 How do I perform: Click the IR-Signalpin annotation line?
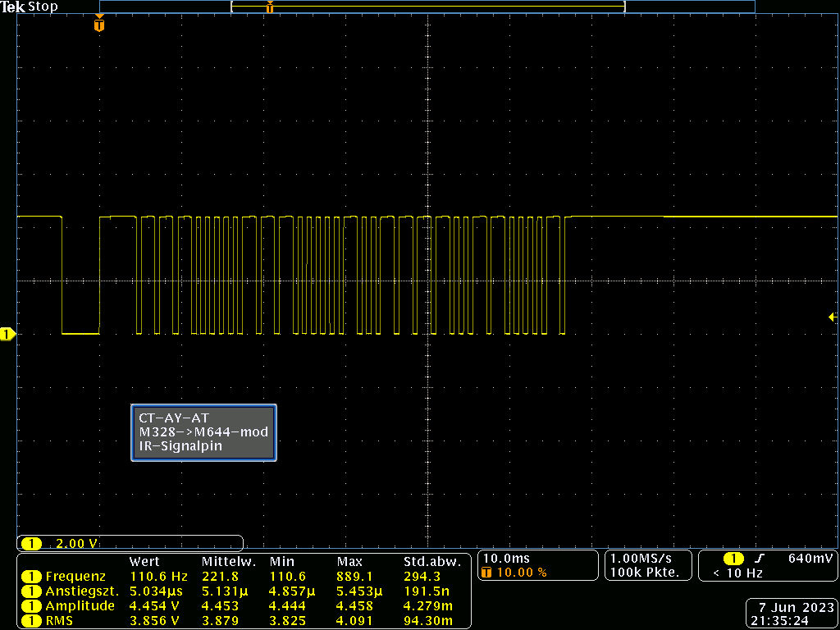(180, 445)
